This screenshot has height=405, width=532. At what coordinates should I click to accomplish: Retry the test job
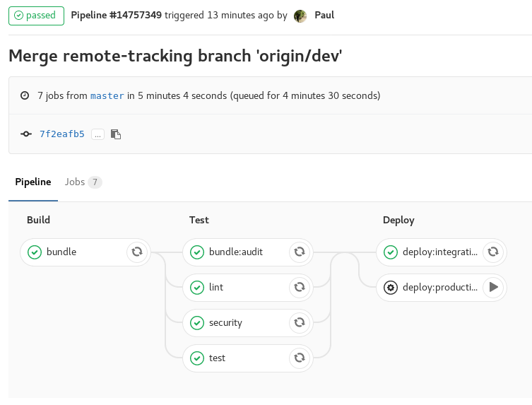click(299, 358)
